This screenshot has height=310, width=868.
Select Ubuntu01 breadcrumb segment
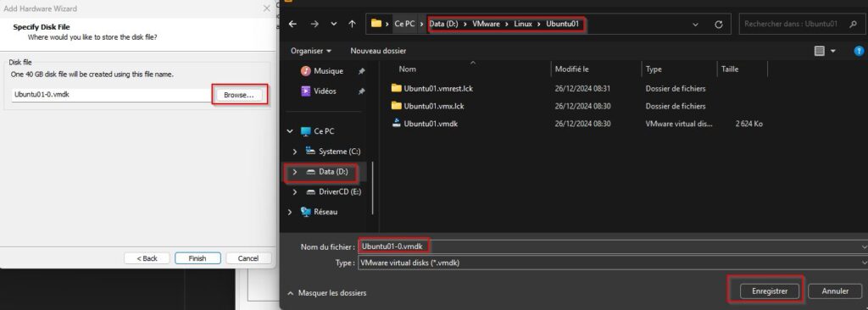[562, 24]
